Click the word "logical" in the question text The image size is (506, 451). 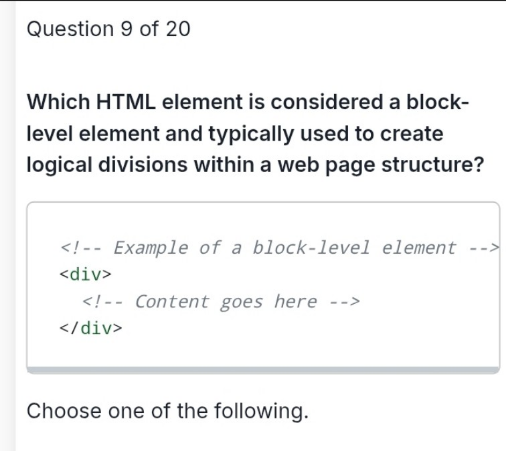pos(59,165)
